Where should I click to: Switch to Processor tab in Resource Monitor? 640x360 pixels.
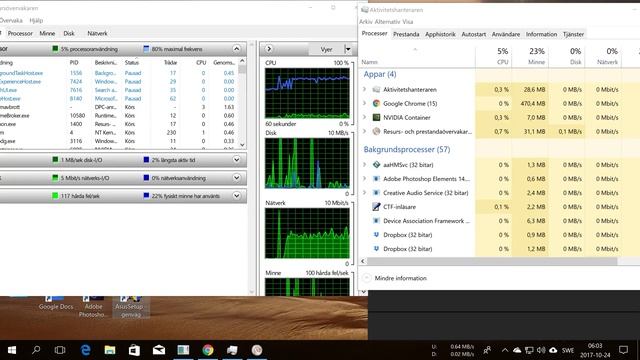[20, 33]
